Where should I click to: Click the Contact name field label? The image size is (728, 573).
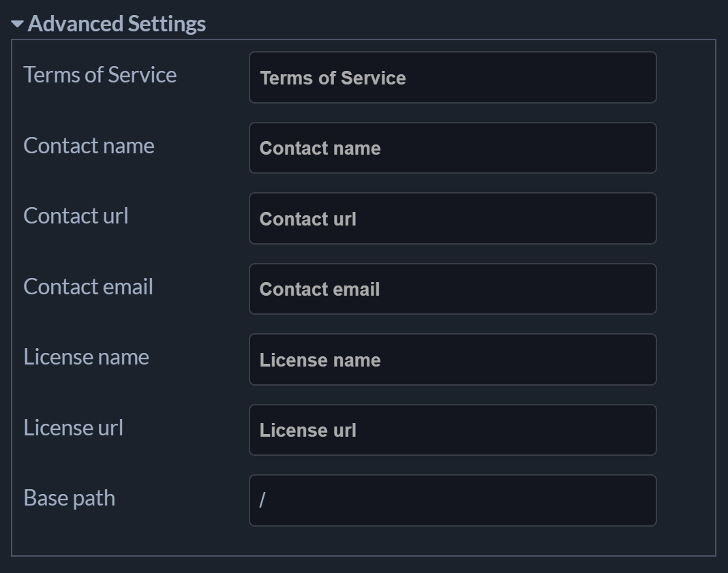[x=89, y=145]
